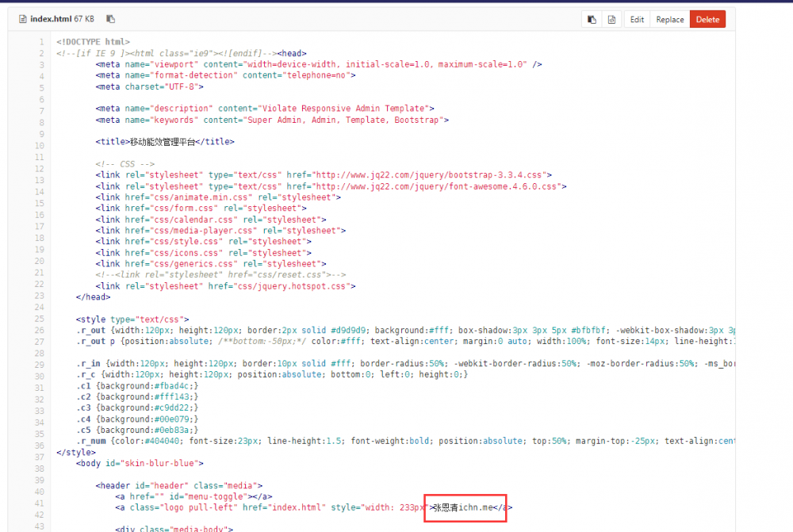Click the closing </head> tag
Viewport: 793px width, 532px height.
93,297
